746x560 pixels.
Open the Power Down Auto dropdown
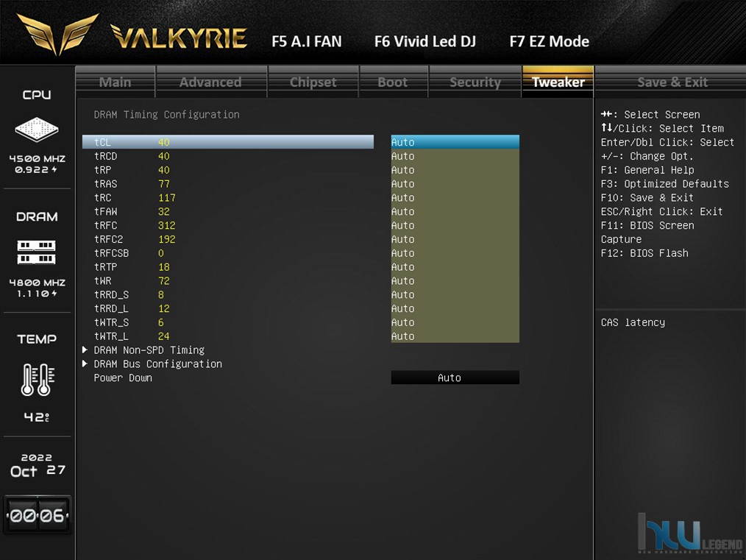[x=455, y=378]
